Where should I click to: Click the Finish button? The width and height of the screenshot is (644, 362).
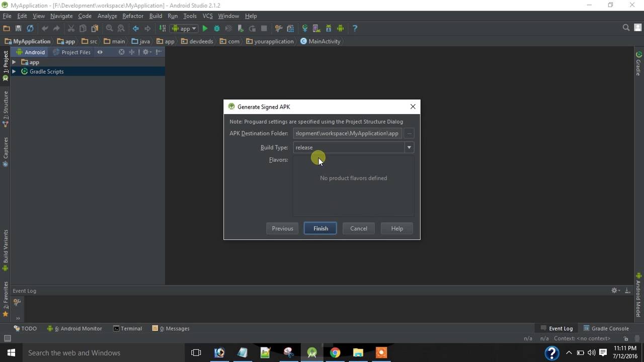point(320,228)
